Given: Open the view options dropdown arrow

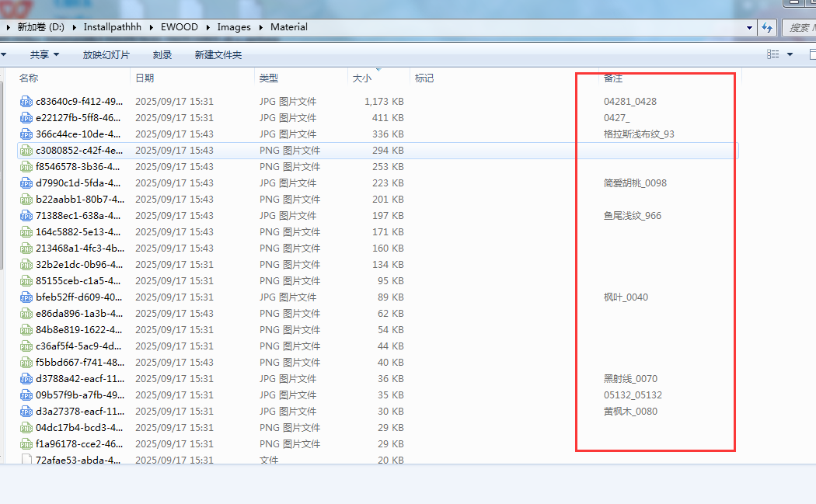Looking at the screenshot, I should coord(790,54).
